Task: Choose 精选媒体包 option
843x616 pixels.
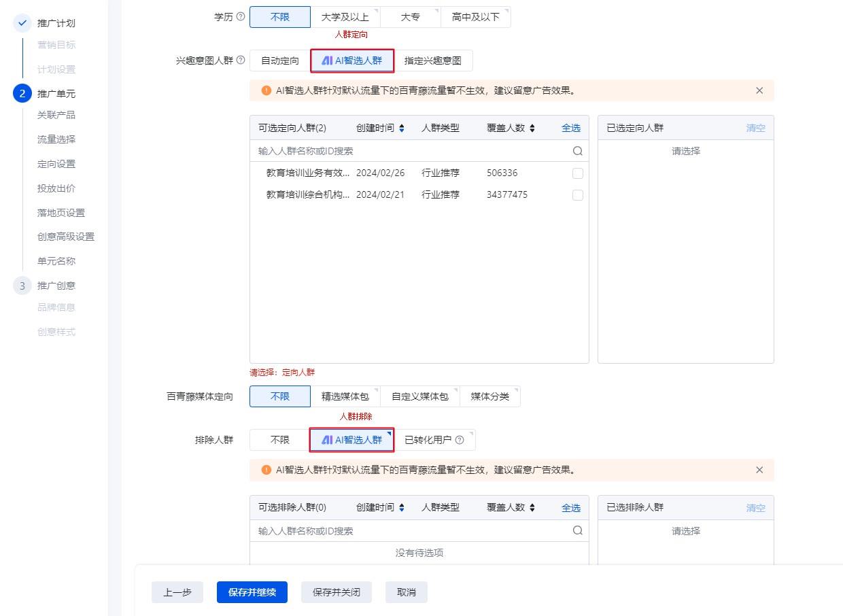Action: (x=345, y=396)
